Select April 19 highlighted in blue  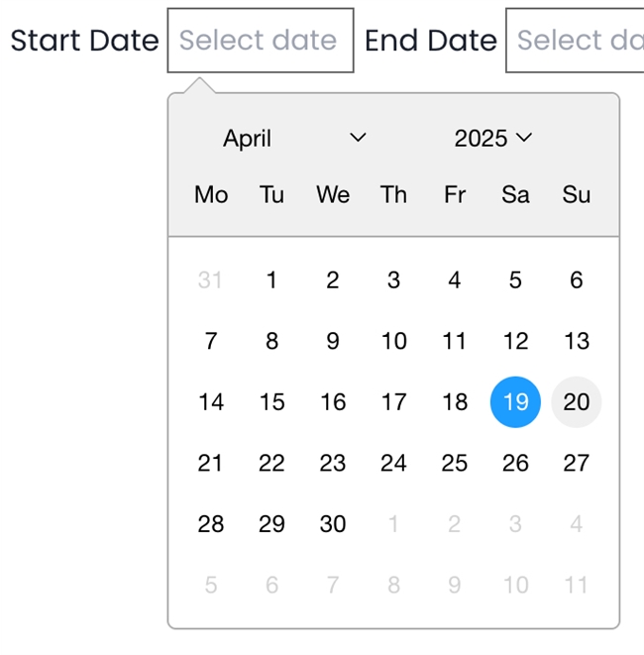pos(515,401)
